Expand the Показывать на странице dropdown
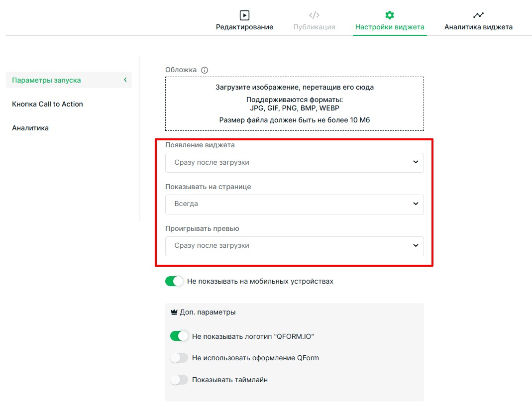The image size is (532, 417). (x=294, y=204)
